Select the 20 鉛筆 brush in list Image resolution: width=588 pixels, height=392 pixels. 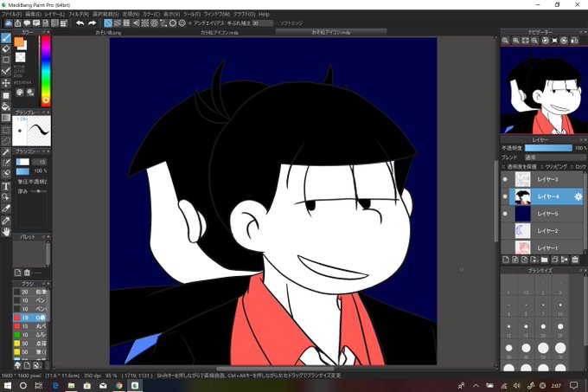[x=29, y=292]
